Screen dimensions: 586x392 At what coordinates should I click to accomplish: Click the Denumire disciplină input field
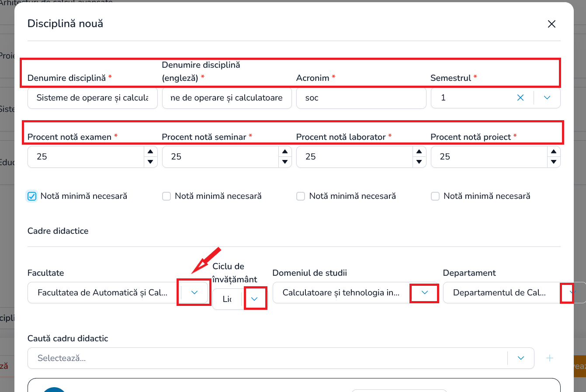click(x=93, y=98)
